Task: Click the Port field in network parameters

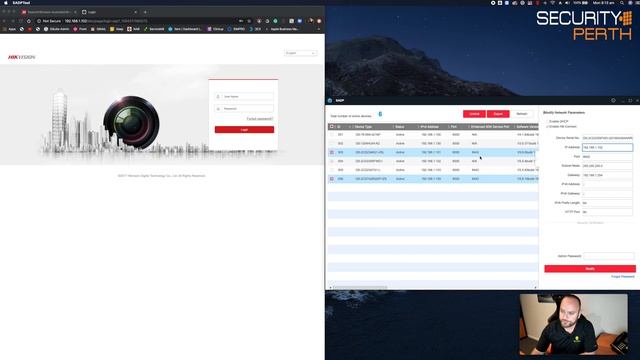Action: (607, 157)
